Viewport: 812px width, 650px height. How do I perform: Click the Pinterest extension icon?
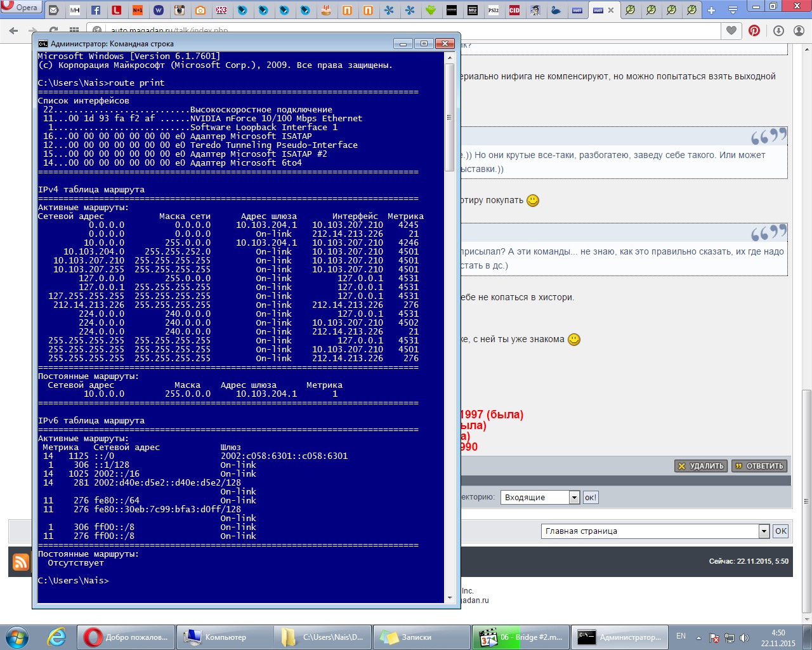(x=754, y=30)
